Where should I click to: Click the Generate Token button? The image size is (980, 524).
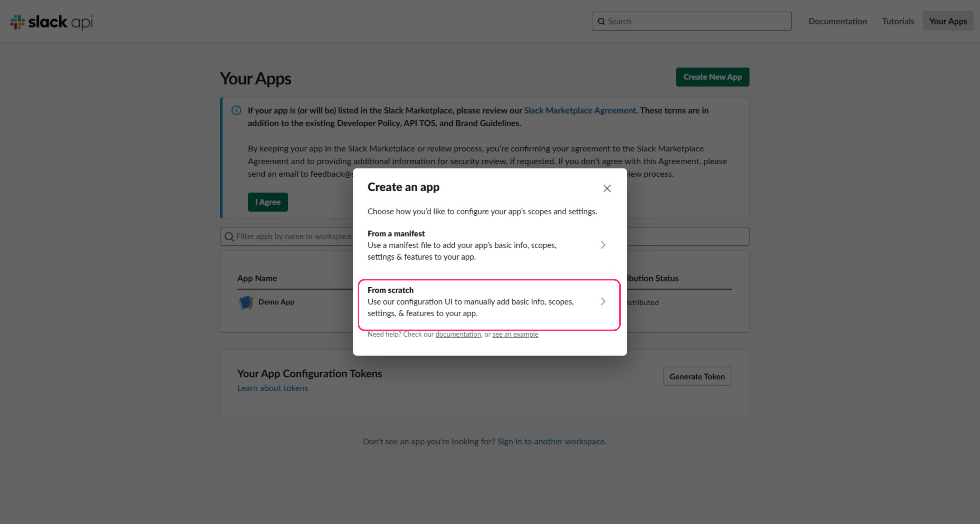tap(697, 376)
